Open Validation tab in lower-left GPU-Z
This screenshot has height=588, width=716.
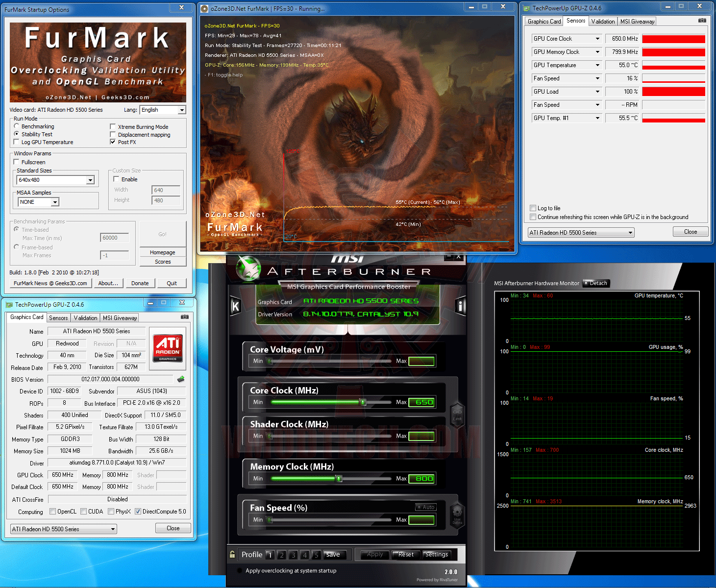pyautogui.click(x=85, y=318)
